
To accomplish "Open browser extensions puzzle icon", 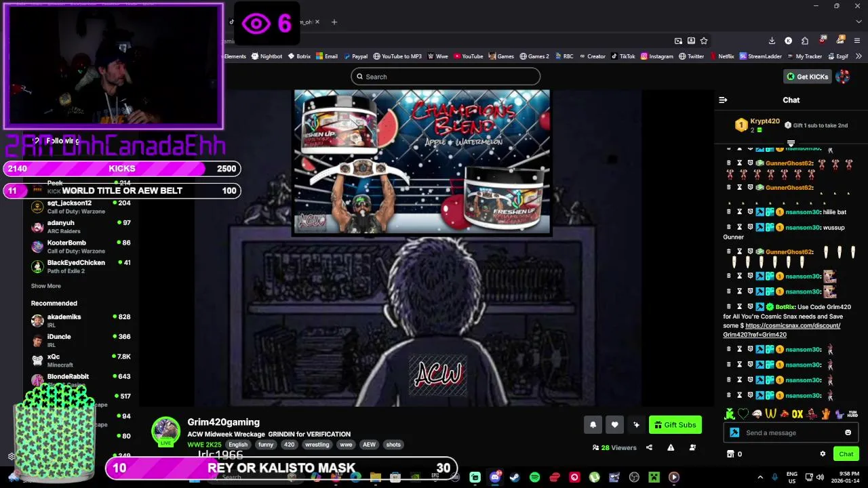I will click(804, 41).
